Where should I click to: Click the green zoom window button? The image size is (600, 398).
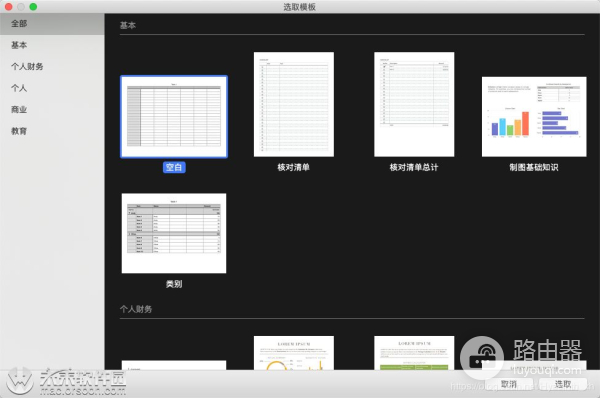33,7
